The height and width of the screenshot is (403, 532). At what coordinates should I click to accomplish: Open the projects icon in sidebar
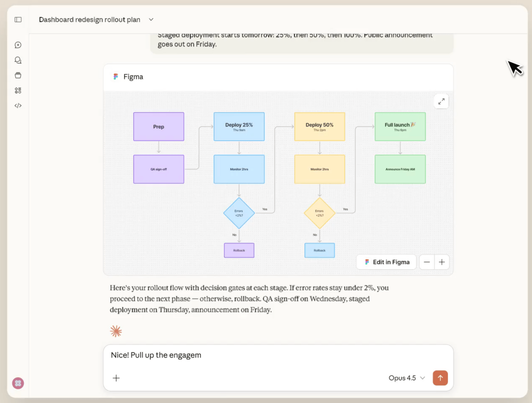[18, 75]
